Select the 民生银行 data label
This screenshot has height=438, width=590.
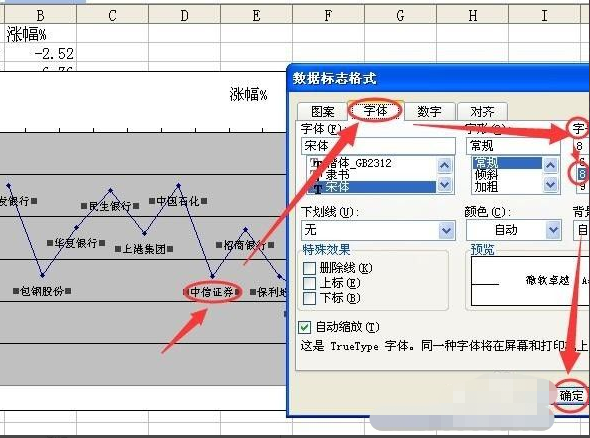pos(110,206)
